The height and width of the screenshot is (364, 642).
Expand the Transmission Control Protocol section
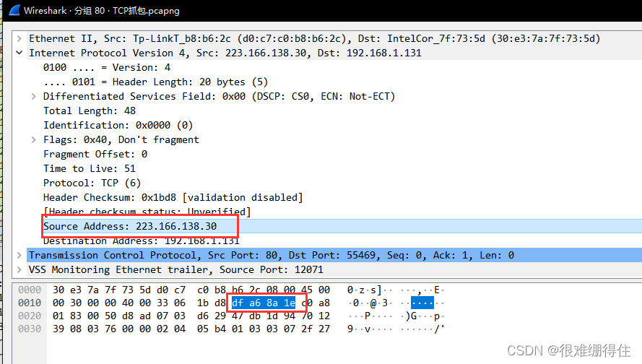(x=19, y=255)
